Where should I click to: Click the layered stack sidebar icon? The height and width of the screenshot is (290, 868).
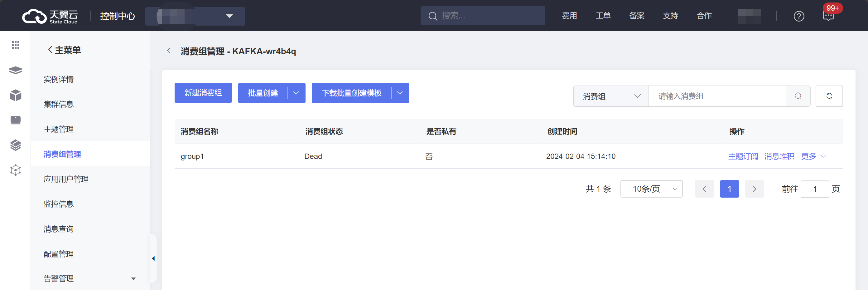tap(16, 145)
